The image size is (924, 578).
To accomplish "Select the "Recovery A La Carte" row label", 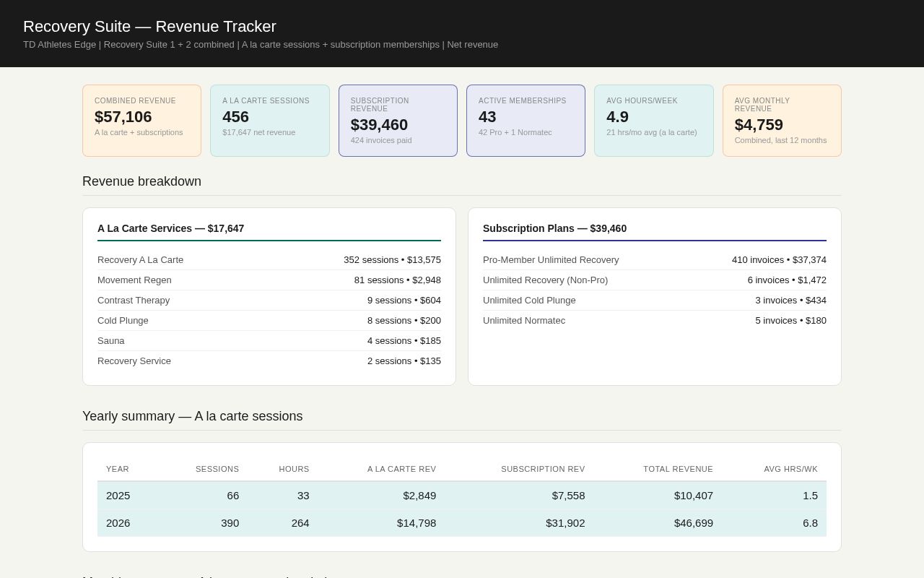I will click(x=140, y=260).
